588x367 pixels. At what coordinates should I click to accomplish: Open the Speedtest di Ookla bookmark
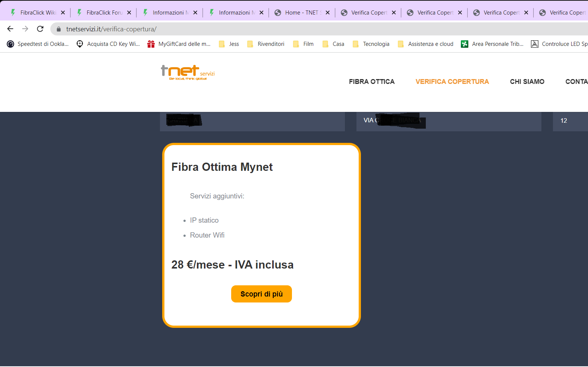click(x=38, y=44)
